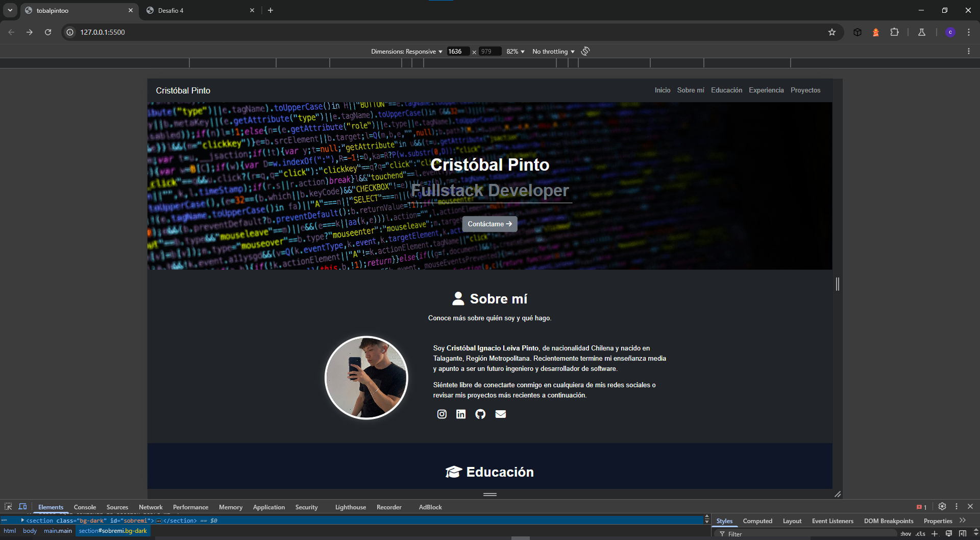Select the inspect element tool in DevTools

[x=8, y=506]
